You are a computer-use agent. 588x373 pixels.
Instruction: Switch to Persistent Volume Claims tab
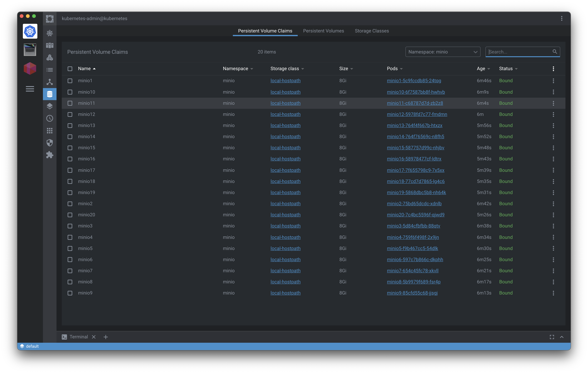coord(265,31)
